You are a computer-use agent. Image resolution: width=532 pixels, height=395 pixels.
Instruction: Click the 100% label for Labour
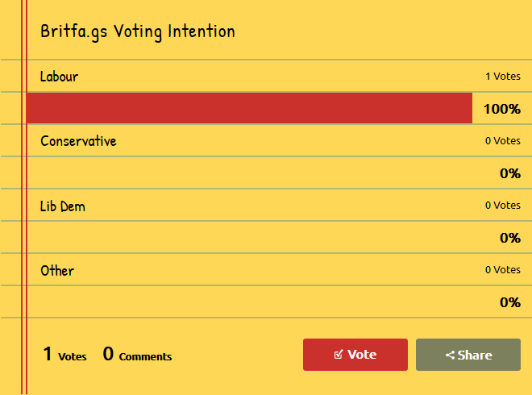[x=502, y=109]
